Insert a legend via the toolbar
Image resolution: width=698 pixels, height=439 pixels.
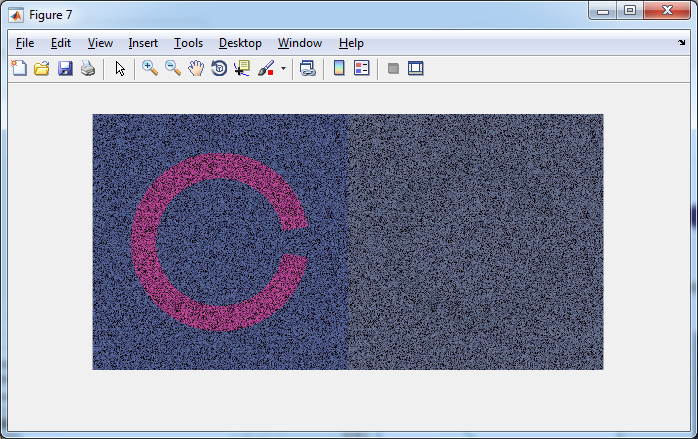click(x=362, y=68)
